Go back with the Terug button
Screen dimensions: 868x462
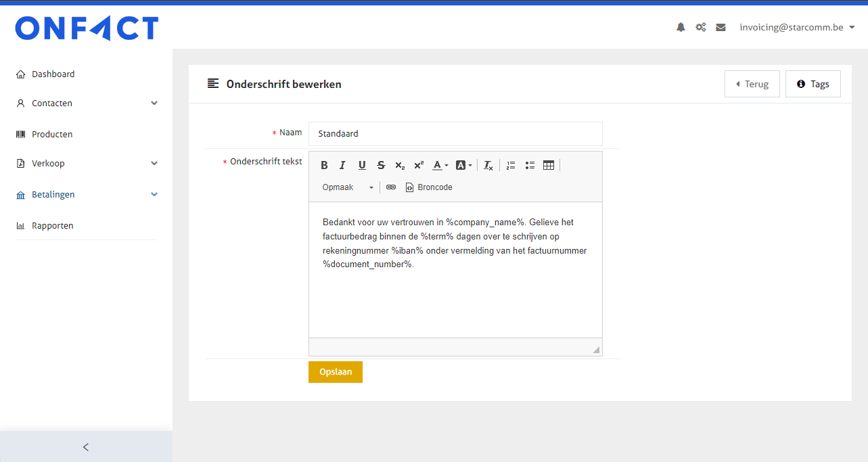pyautogui.click(x=752, y=84)
